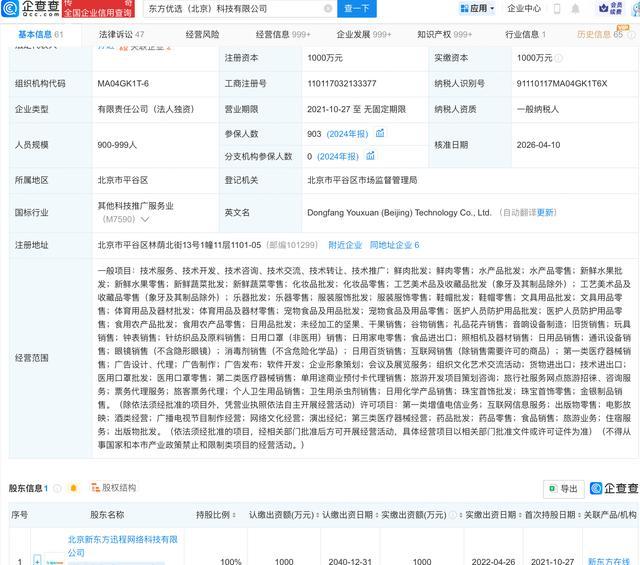Click the 会员续费 crown icon
This screenshot has width=640, height=565.
tap(610, 9)
